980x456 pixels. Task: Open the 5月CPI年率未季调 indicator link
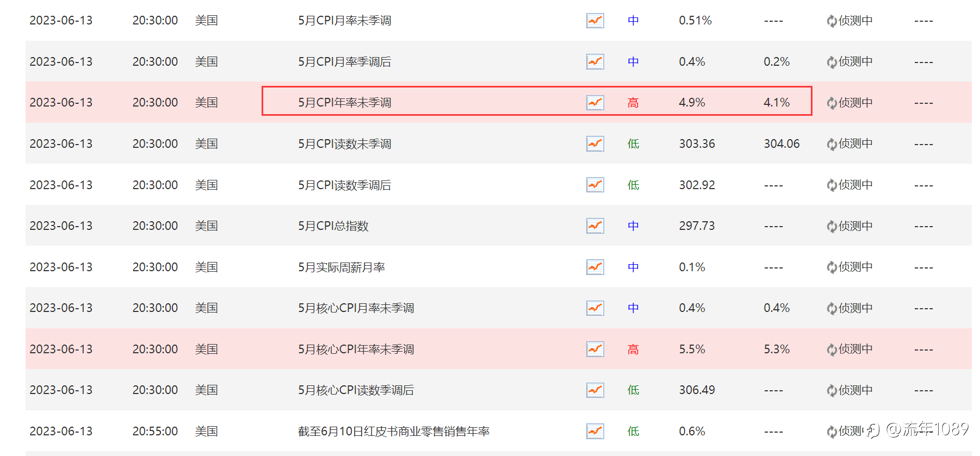point(344,103)
